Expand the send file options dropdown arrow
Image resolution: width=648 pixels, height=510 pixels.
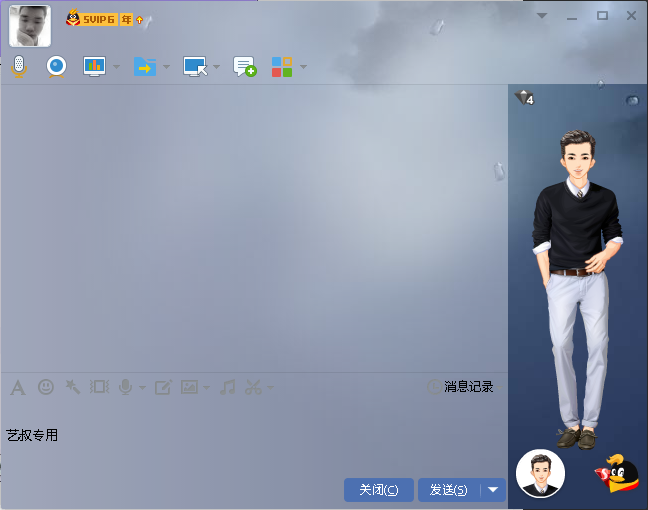click(167, 67)
